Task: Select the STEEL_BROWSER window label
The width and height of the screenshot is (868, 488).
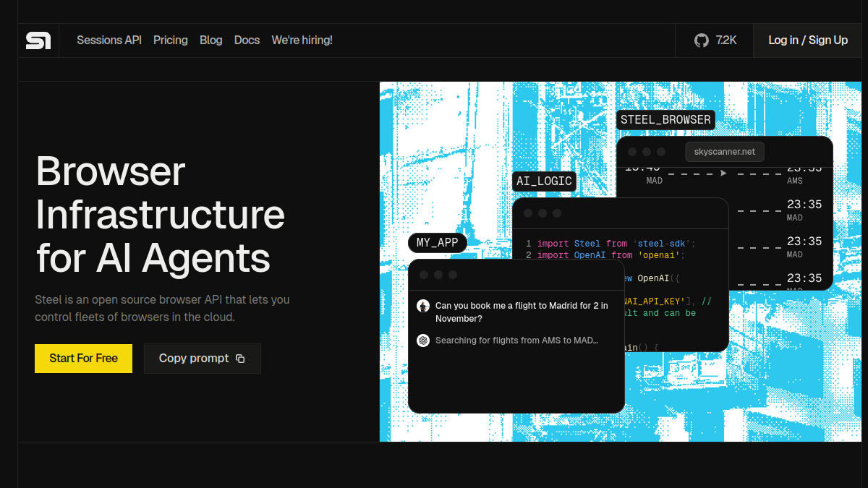Action: (665, 120)
